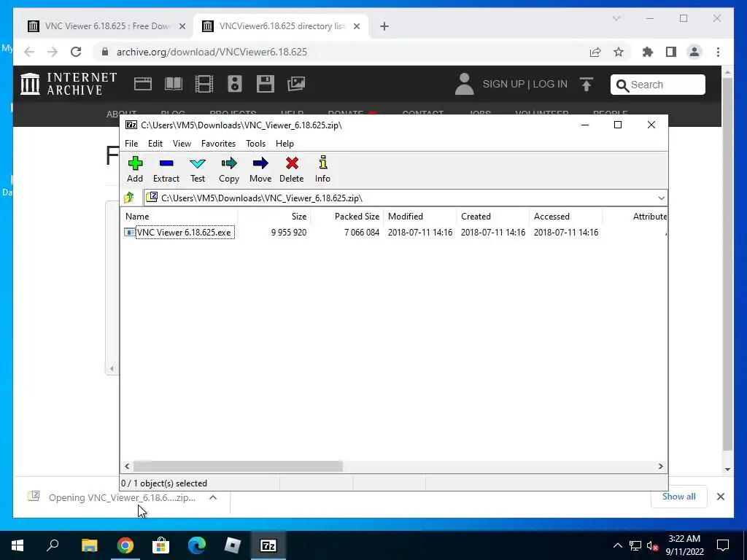Screen dimensions: 747x560
Task: Extract the archive using the Extract icon
Action: tap(166, 169)
